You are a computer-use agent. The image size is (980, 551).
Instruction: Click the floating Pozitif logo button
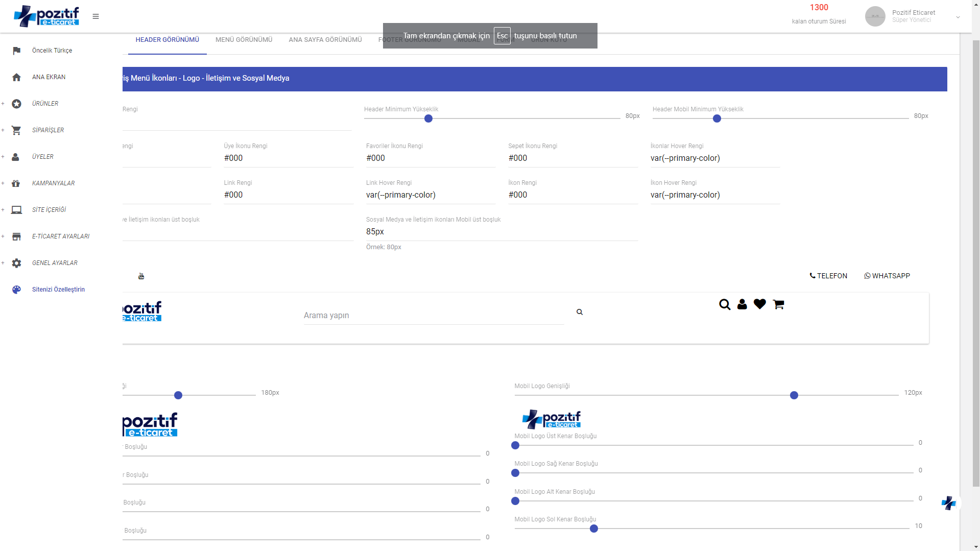[948, 503]
